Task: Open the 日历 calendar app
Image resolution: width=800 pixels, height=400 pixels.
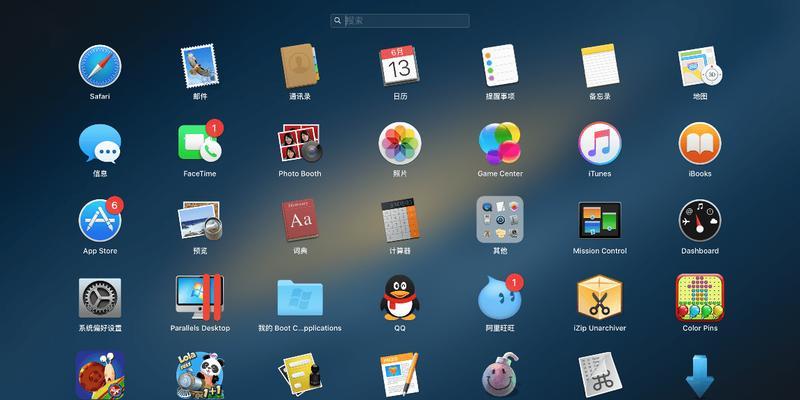Action: (x=400, y=66)
